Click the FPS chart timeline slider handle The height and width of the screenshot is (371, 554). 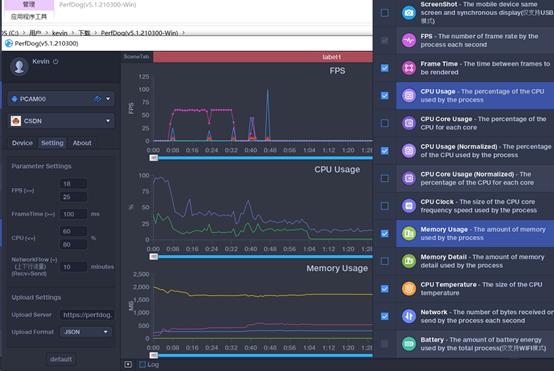(x=154, y=158)
